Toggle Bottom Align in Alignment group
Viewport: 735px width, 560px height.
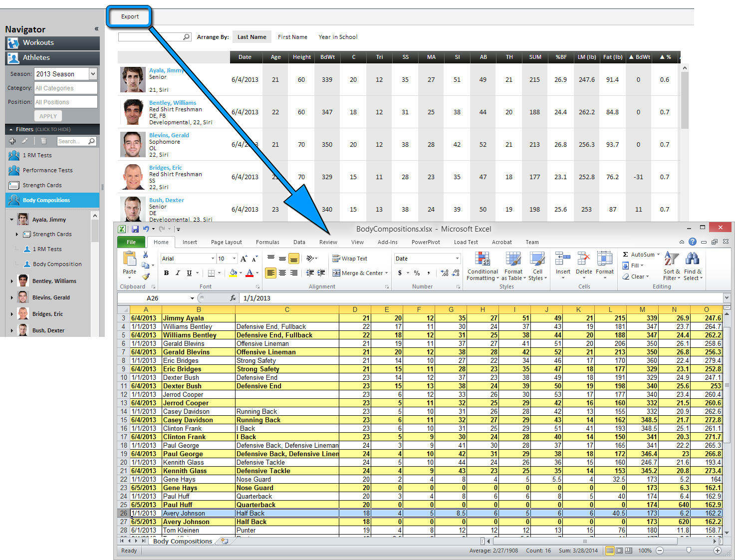pos(294,259)
